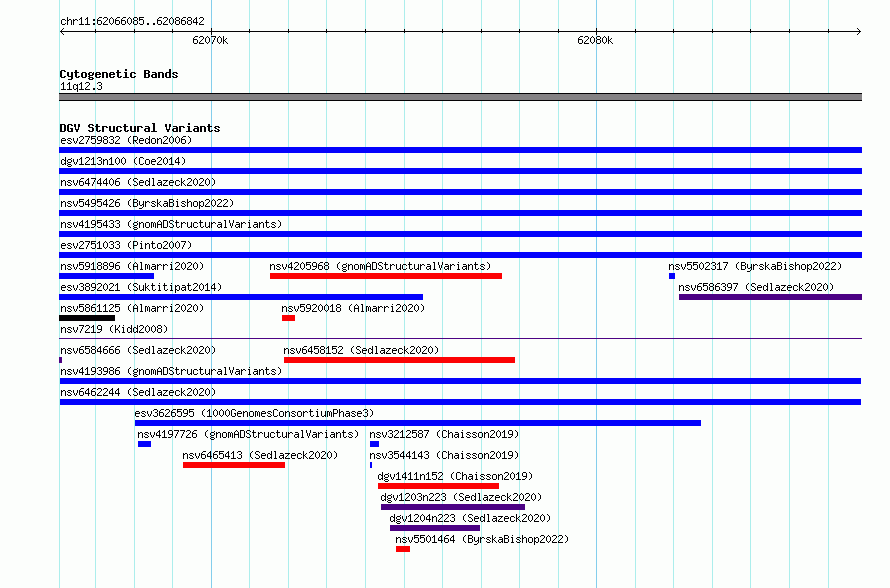890x588 pixels.
Task: Click the small blue bar for nsv3212587
Action: pyautogui.click(x=374, y=444)
